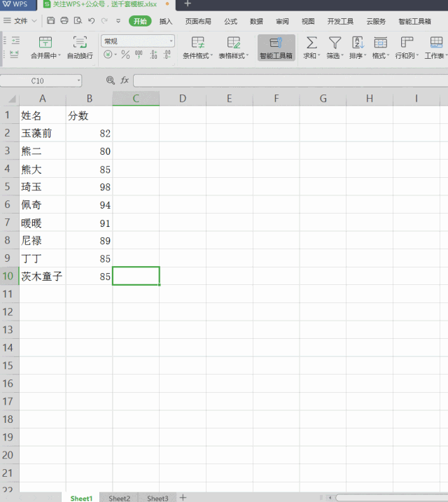Click the 排序 sort icon
This screenshot has height=502, width=448.
(357, 43)
